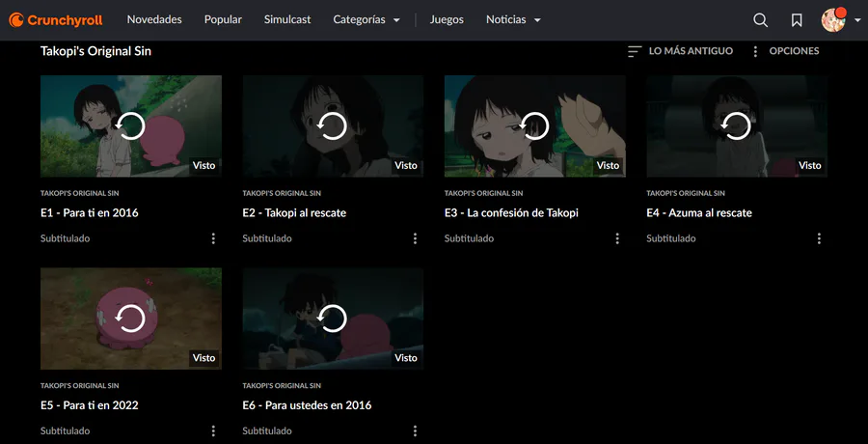Screen dimensions: 868x444
Task: Click the Takopi's Original Sin season heading
Action: point(95,51)
